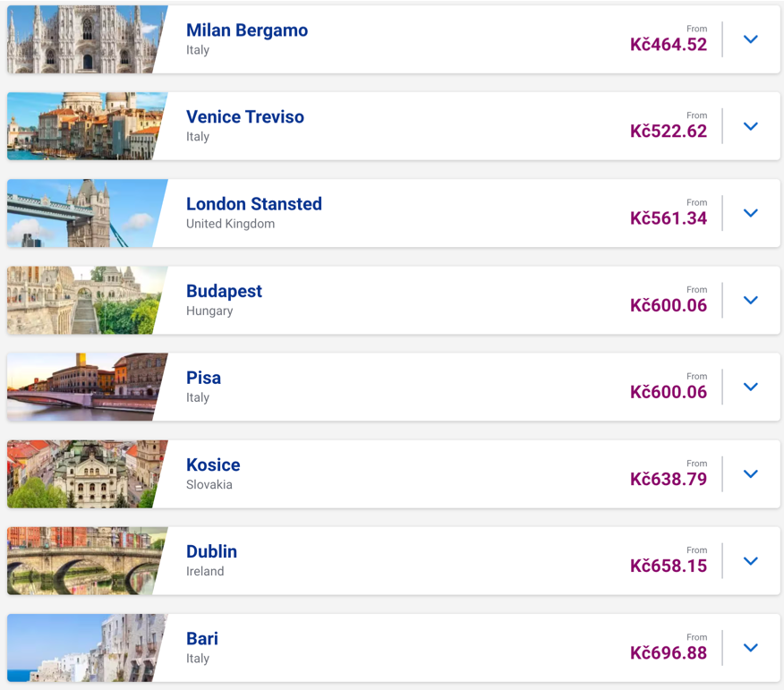Image resolution: width=784 pixels, height=690 pixels.
Task: Expand the Venice Treviso fare details
Action: [x=750, y=126]
